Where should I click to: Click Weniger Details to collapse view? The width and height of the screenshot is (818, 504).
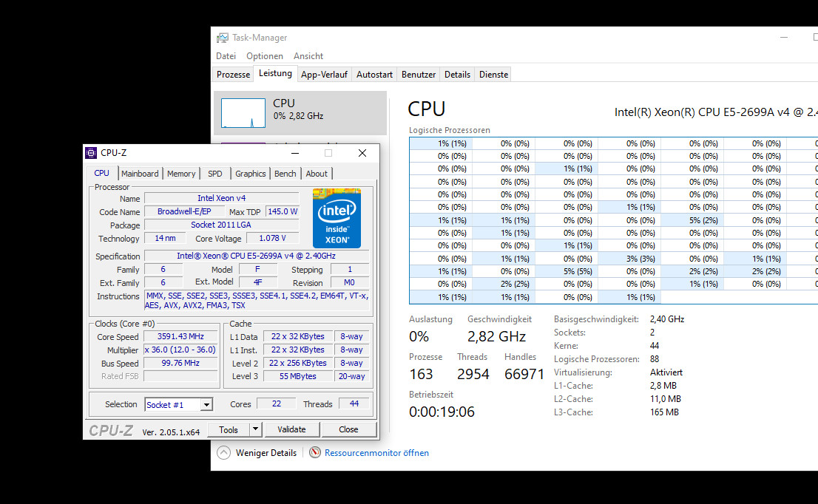coord(266,453)
